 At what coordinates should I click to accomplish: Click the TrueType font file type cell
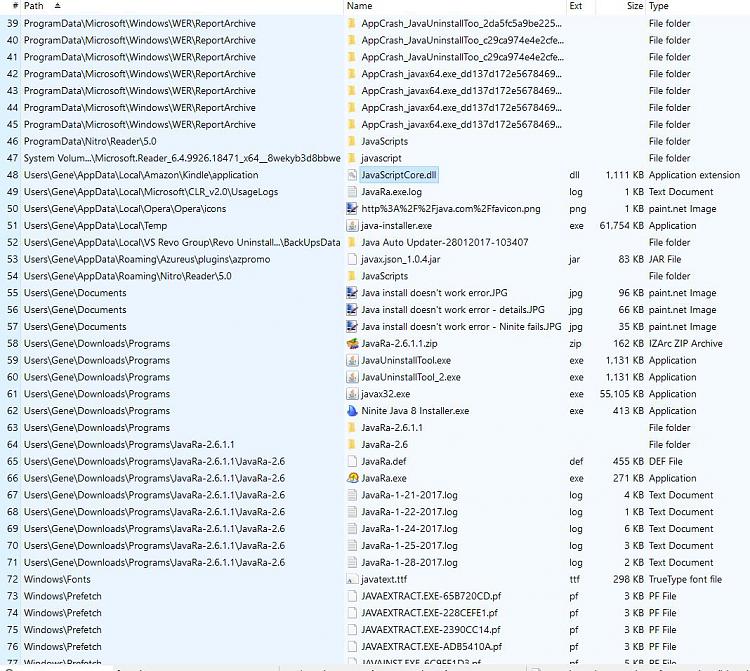[x=685, y=579]
